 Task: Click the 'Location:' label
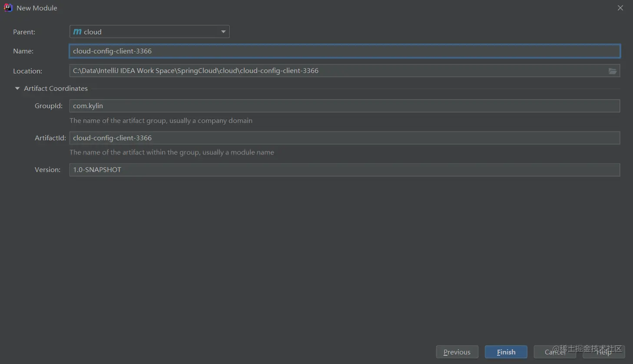[27, 71]
